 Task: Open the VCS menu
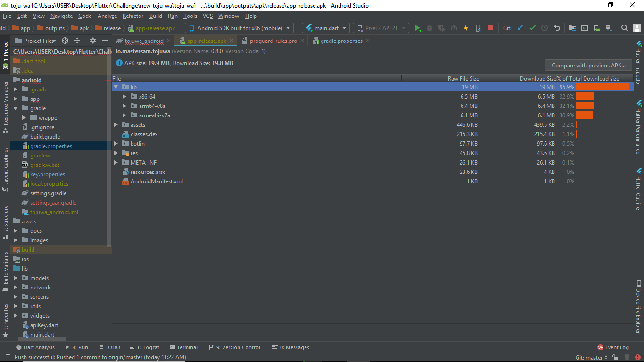[208, 16]
